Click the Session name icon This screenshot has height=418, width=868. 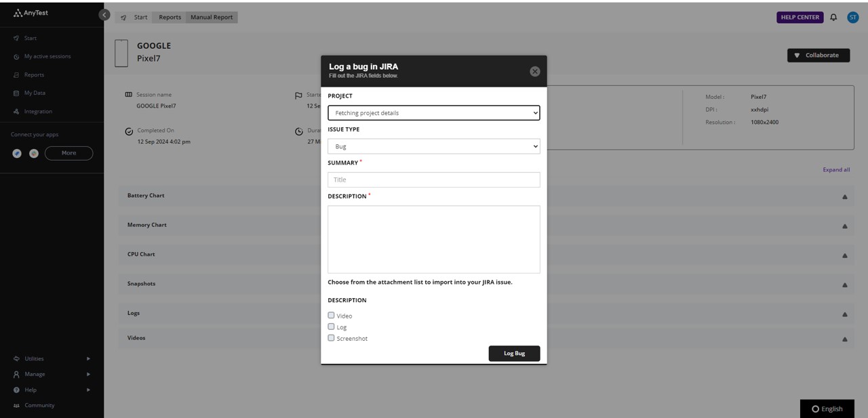pyautogui.click(x=129, y=95)
